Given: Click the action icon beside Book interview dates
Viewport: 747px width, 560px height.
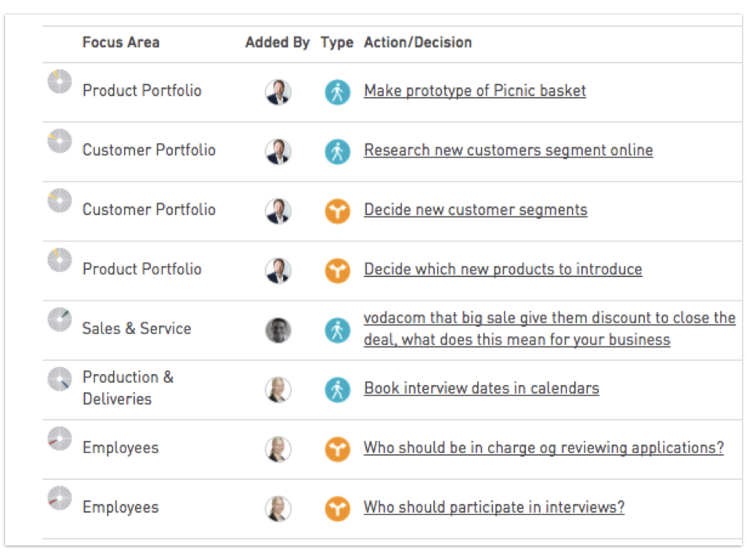Looking at the screenshot, I should [337, 389].
